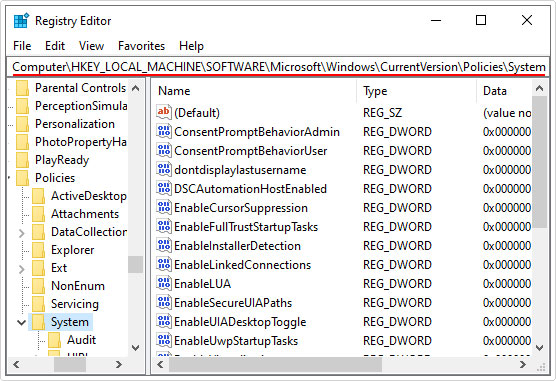
Task: Open the Favorites menu
Action: click(x=141, y=46)
